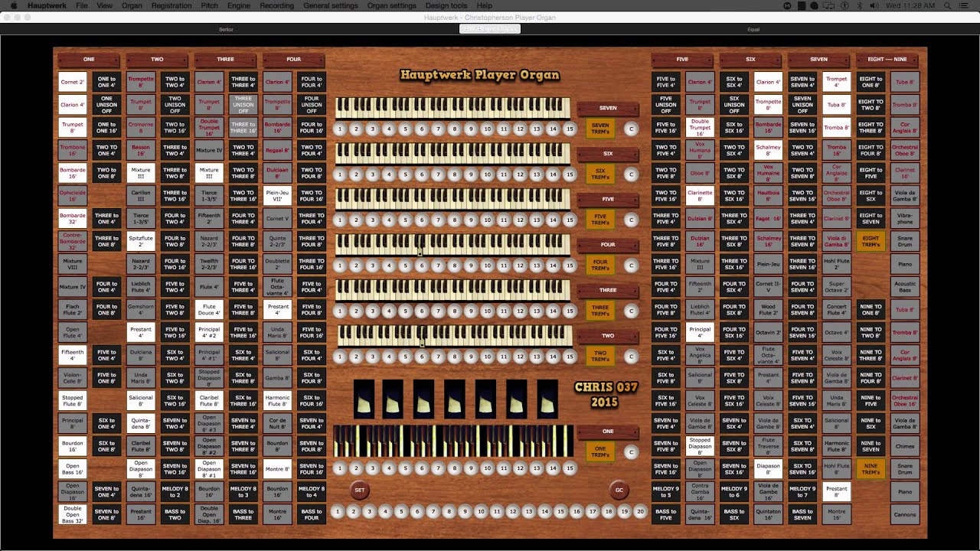Viewport: 980px width, 551px height.
Task: Click the C cancel piston beside ONE TREM's
Action: [x=632, y=452]
